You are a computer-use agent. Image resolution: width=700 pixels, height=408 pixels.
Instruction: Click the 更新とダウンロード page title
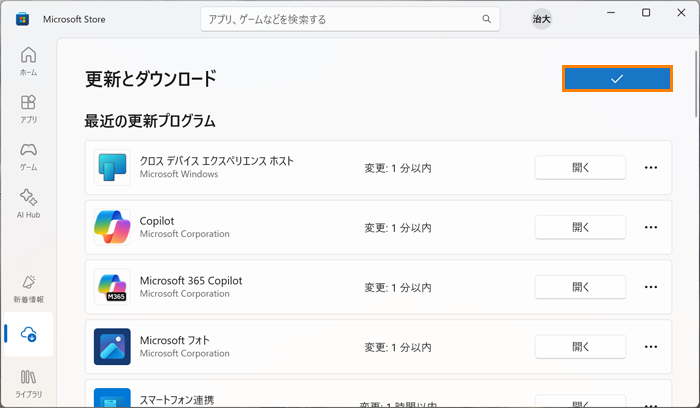151,79
